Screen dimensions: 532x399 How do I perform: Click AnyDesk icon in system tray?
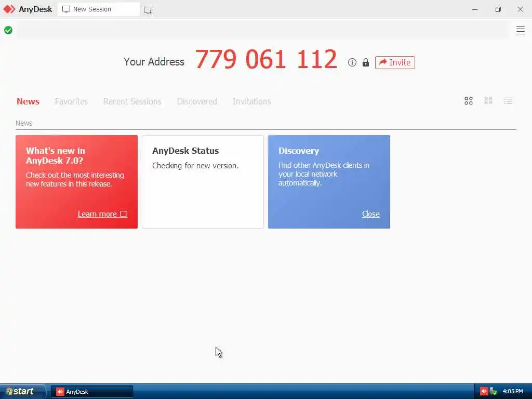point(484,391)
